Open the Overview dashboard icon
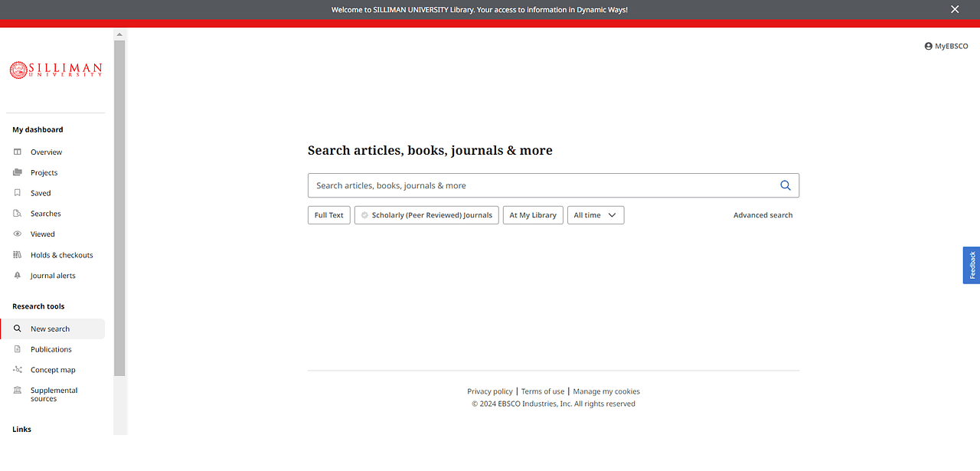Screen dimensions: 980x471 coord(17,152)
